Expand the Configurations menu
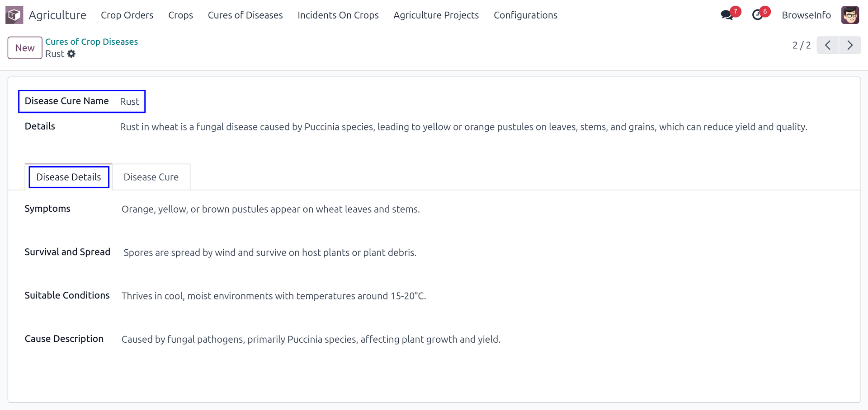 [x=525, y=15]
